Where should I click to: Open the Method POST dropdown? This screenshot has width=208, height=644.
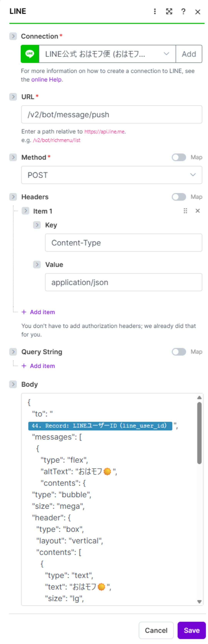111,175
